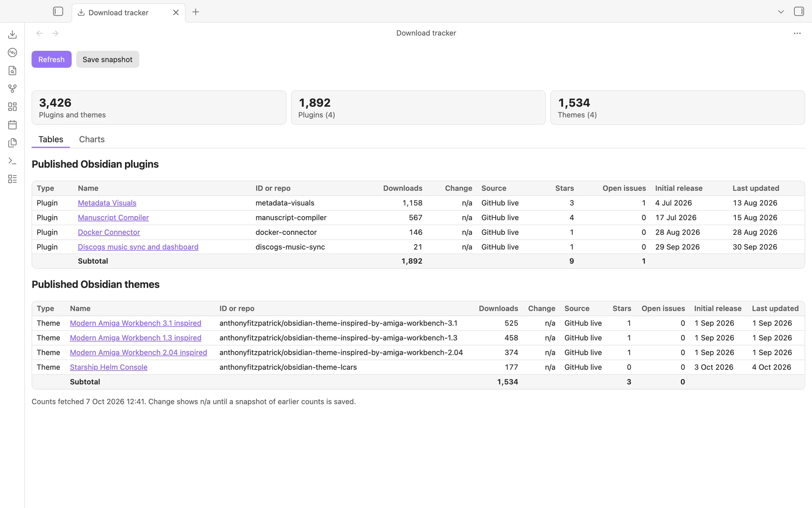Open the Docker Connector link
Viewport: 812px width, 508px height.
[x=109, y=232]
